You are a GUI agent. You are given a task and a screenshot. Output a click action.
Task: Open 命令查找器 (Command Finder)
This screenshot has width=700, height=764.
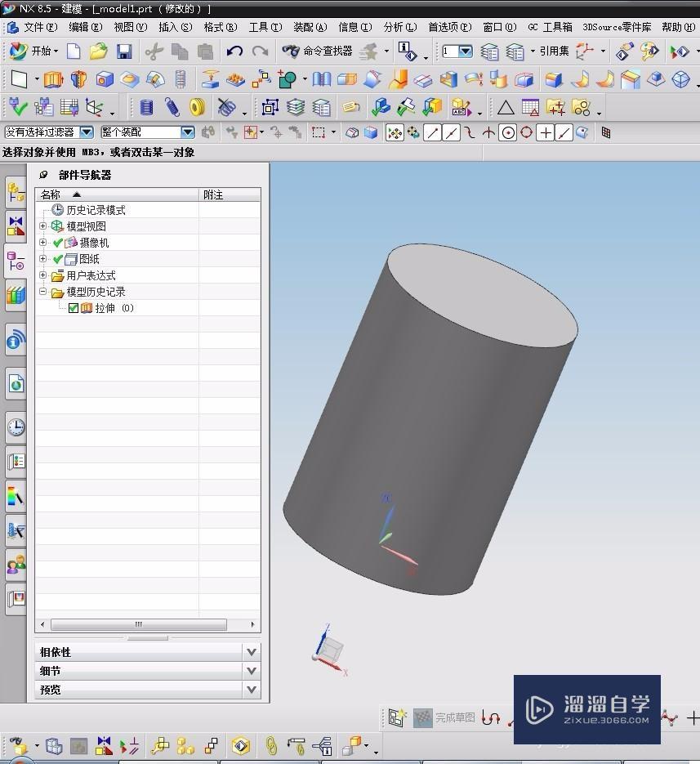click(317, 51)
